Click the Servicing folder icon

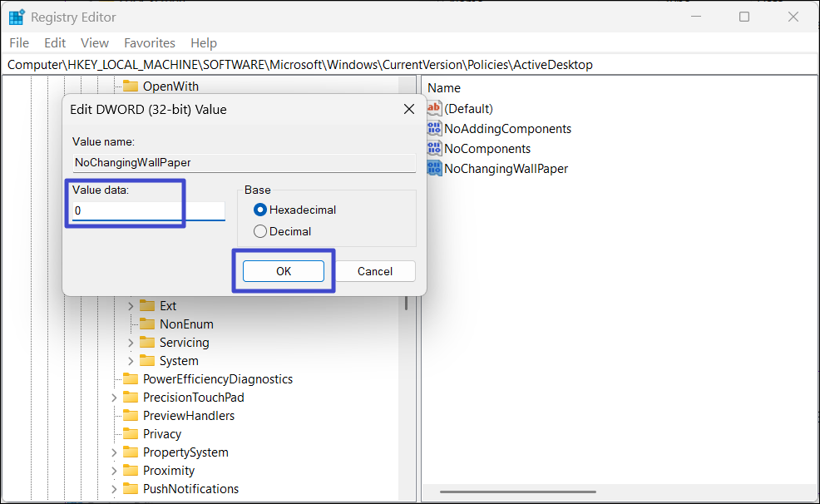coord(147,342)
